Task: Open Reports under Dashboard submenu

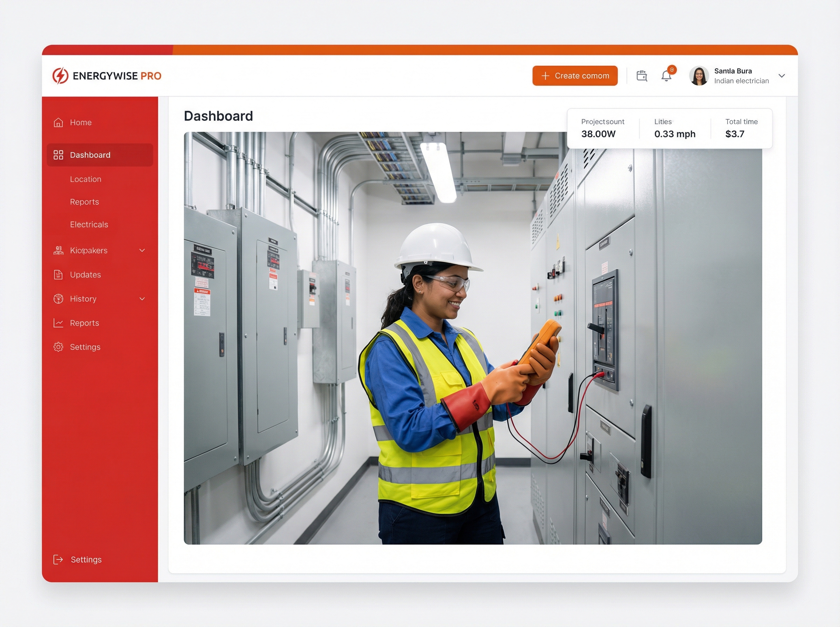Action: tap(84, 202)
